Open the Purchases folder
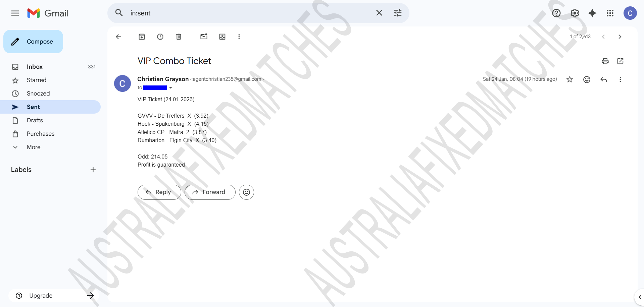The width and height of the screenshot is (644, 307). [x=50, y=134]
